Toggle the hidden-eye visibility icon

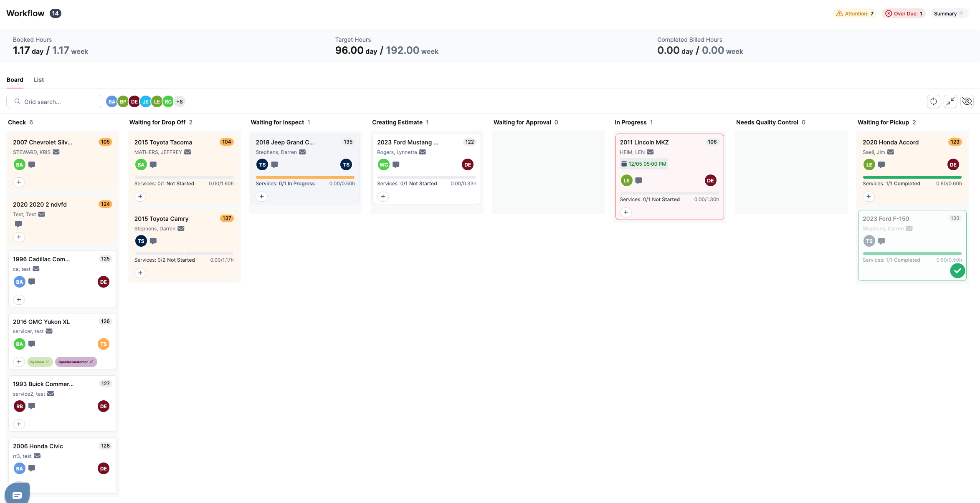click(967, 101)
